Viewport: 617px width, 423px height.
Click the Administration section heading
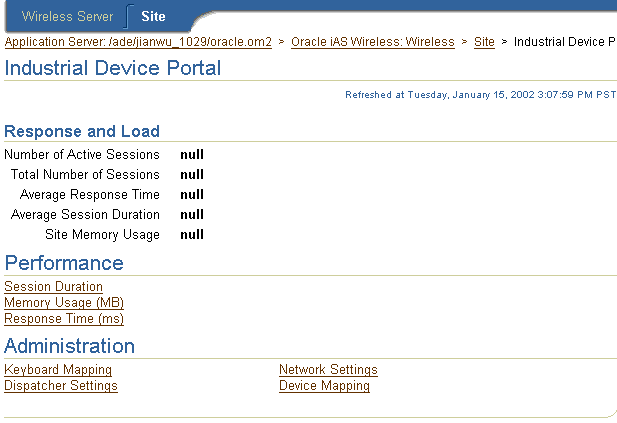click(70, 346)
